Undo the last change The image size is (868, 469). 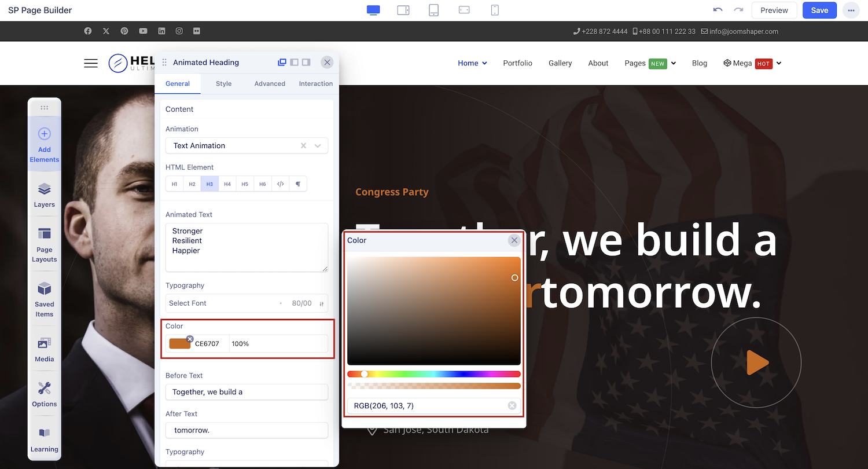(718, 10)
